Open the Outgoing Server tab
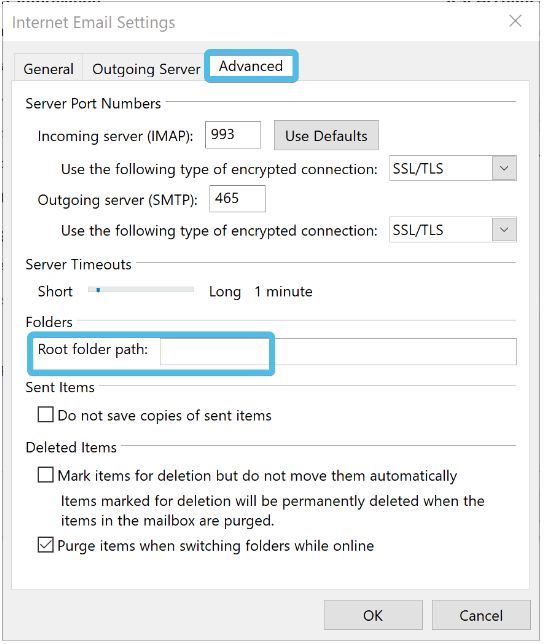The width and height of the screenshot is (544, 644). pyautogui.click(x=146, y=69)
